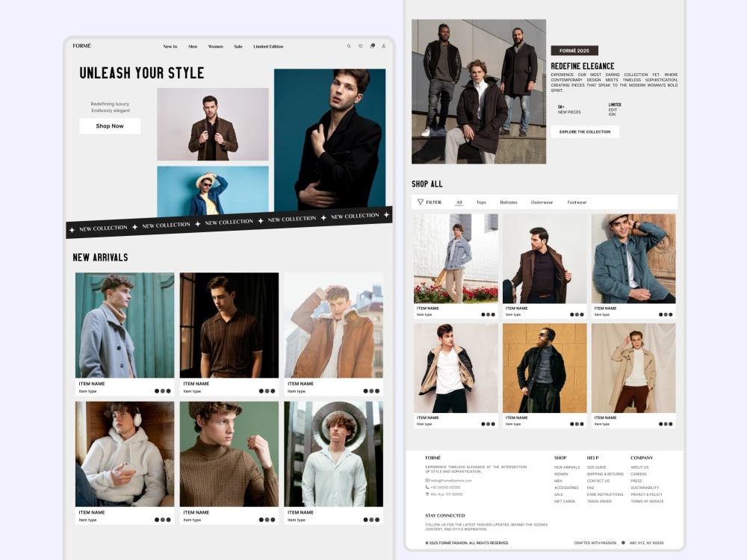Select the Tops filter tab
747x560 pixels.
click(x=481, y=202)
